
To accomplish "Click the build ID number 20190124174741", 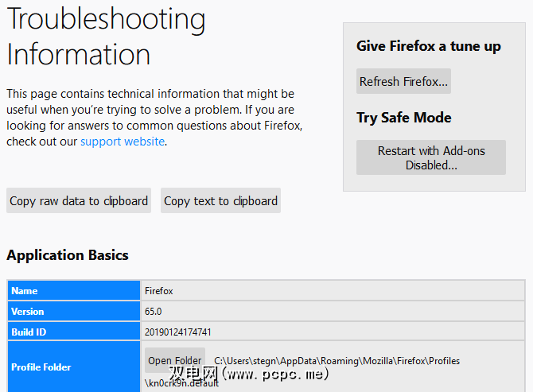I will pyautogui.click(x=178, y=332).
